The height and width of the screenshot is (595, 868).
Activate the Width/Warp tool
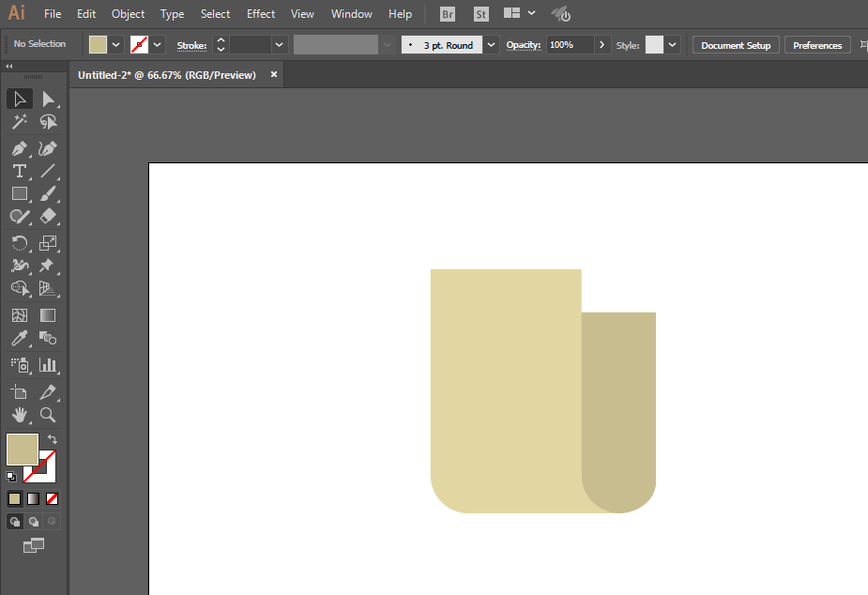point(20,266)
